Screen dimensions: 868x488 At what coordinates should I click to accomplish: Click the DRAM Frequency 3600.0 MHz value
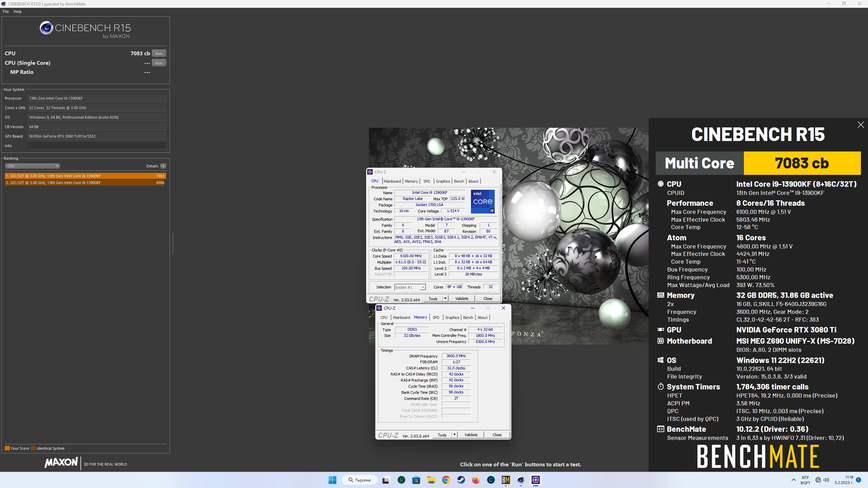pyautogui.click(x=456, y=356)
